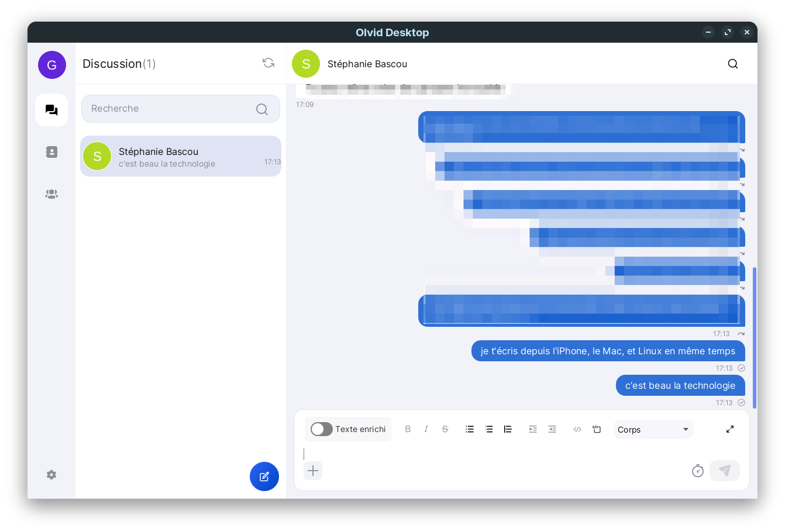Image resolution: width=785 pixels, height=532 pixels.
Task: Start a new discussion with blue pencil button
Action: 264,476
